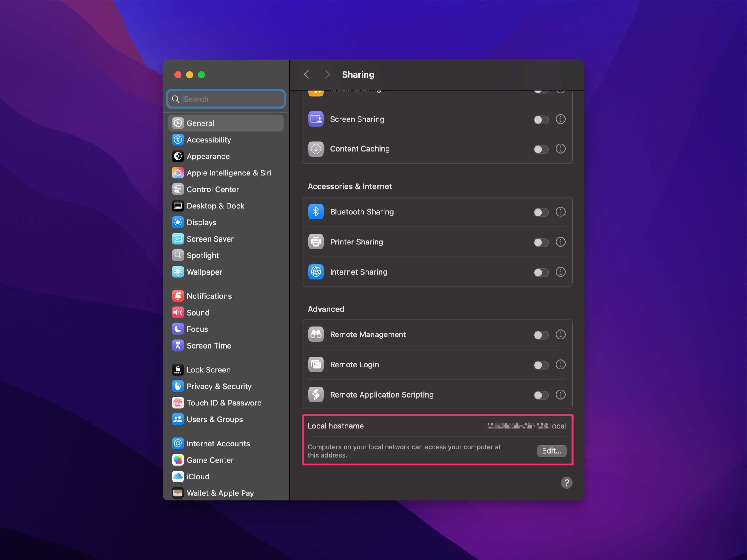Click the Bluetooth Sharing icon

pyautogui.click(x=315, y=211)
